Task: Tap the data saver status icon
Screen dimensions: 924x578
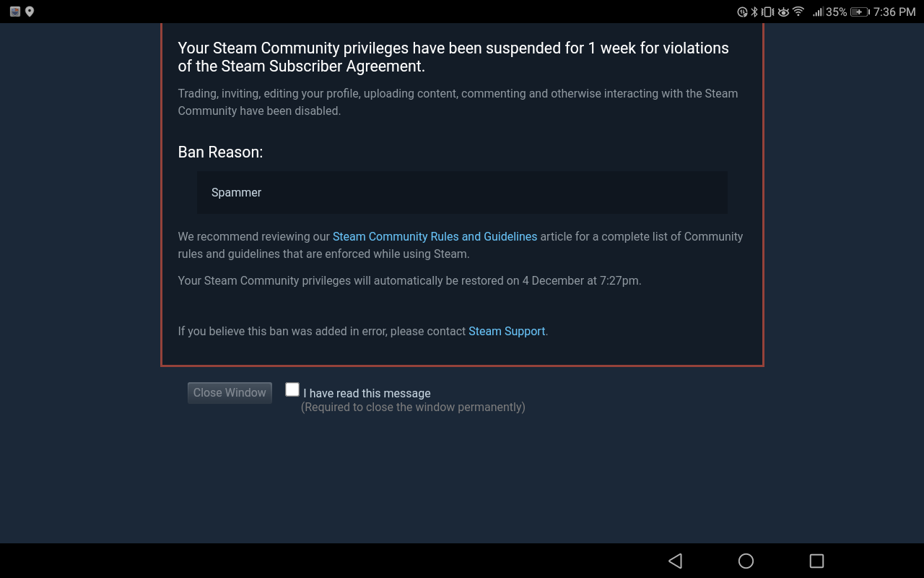Action: (x=742, y=12)
